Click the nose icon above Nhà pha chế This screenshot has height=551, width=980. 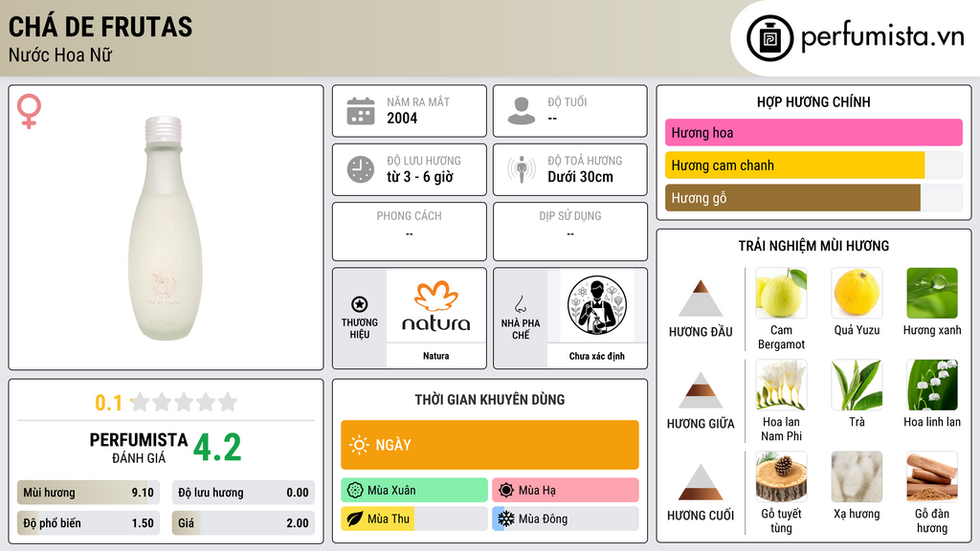point(520,304)
